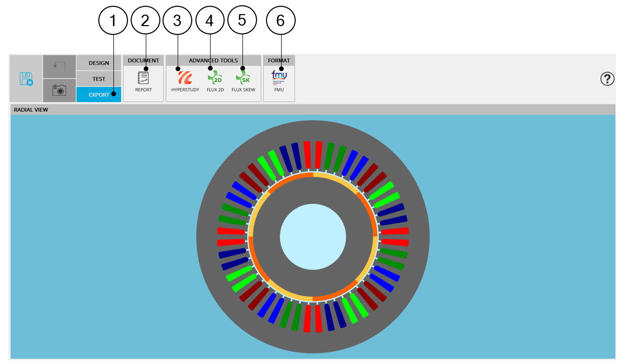This screenshot has height=364, width=627.
Task: Click the DOCUMENT group header
Action: tap(143, 61)
